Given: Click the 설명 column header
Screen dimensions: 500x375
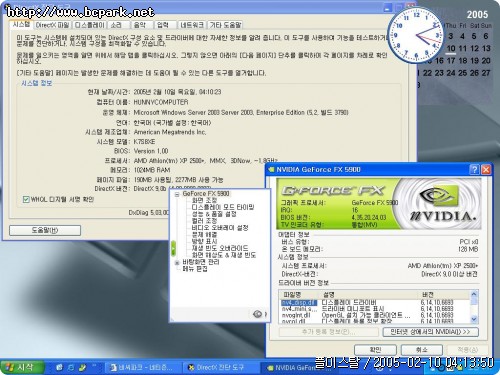Looking at the screenshot, I should pos(369,295).
